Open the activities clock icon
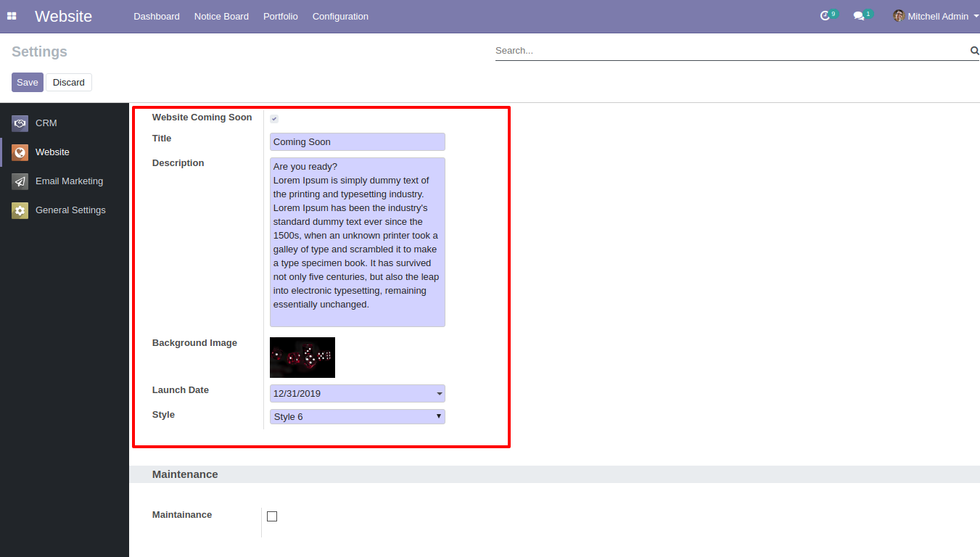Viewport: 980px width, 557px height. (825, 16)
